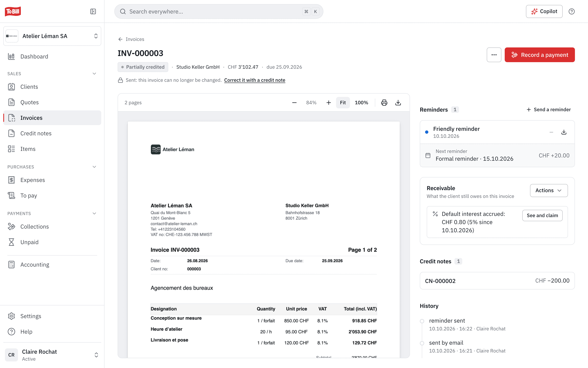Open Collections under Payments
Screen dimensions: 588x368
pyautogui.click(x=52, y=227)
